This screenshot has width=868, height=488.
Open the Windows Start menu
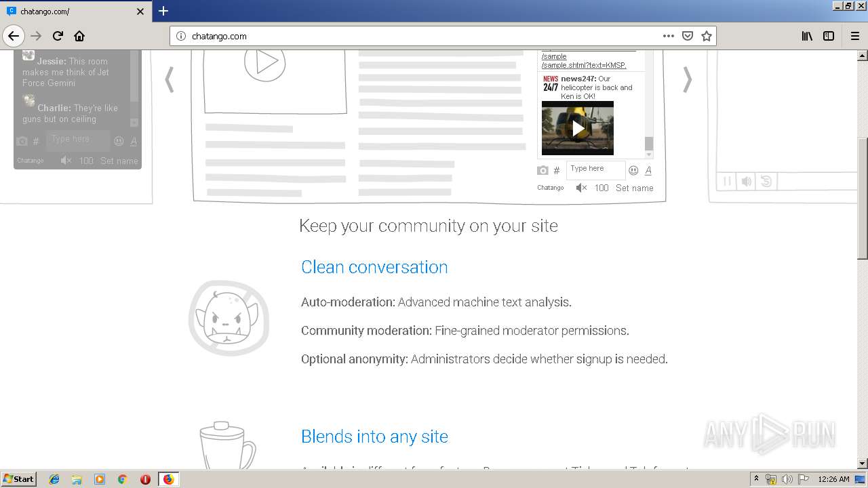(18, 479)
